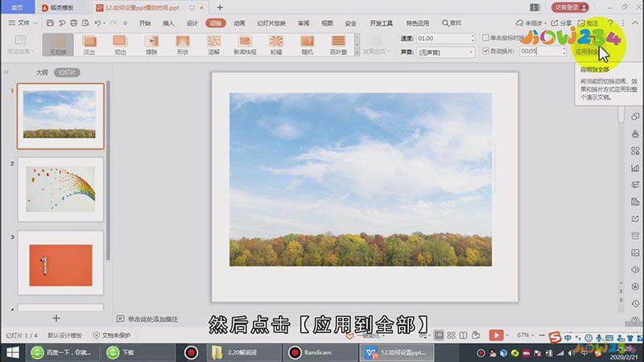The height and width of the screenshot is (362, 644).
Task: Open the 插入 ribbon tab
Action: pos(168,23)
